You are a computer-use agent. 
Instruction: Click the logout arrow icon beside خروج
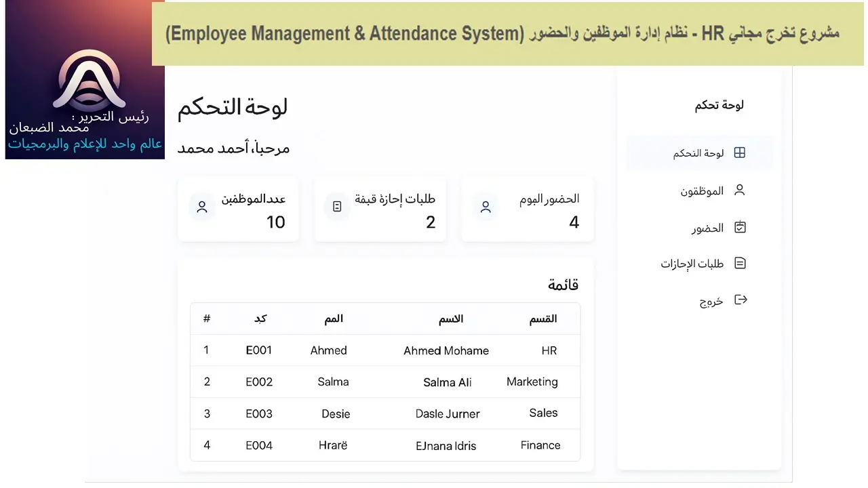tap(741, 300)
